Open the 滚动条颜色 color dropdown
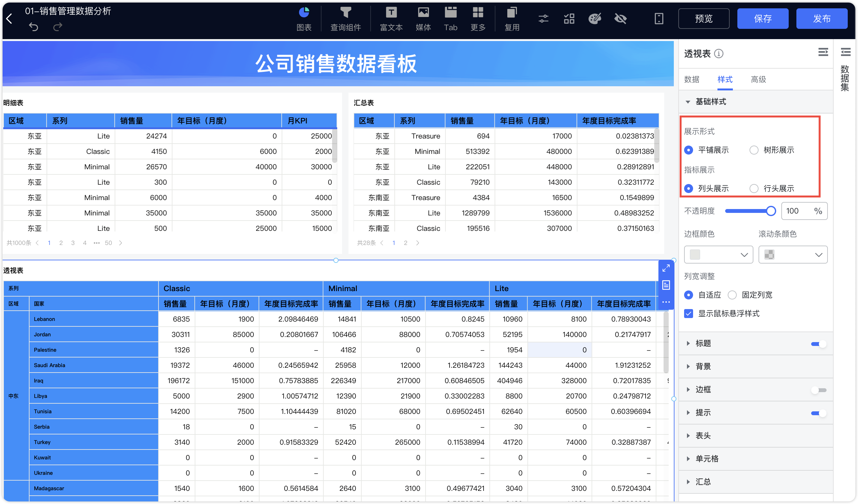 793,255
